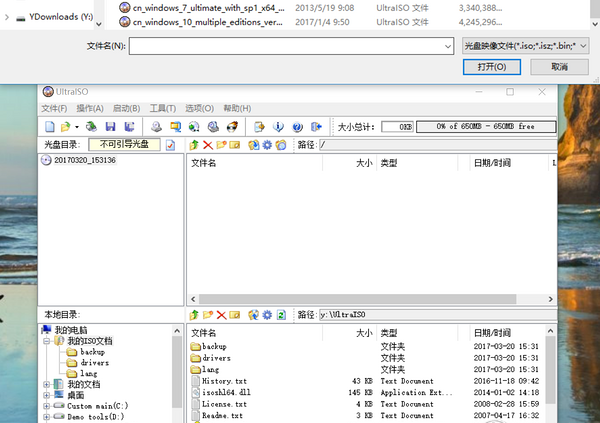Click the Add Files icon in disc directory toolbar
The image size is (600, 423).
[253, 145]
